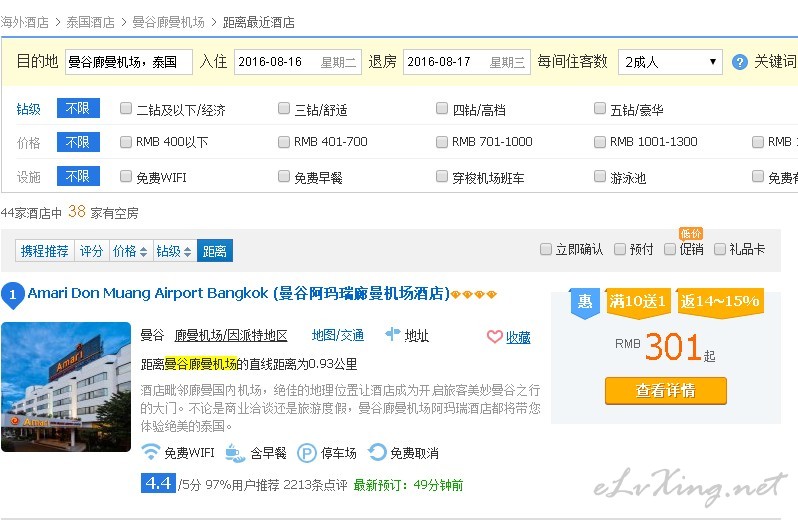
Task: Click the 满10送1 promotion tag
Action: pos(638,302)
